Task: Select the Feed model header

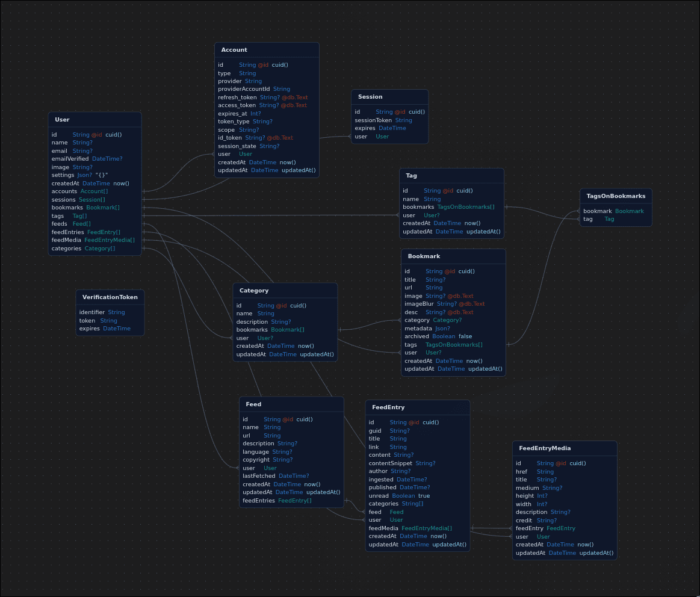Action: coord(253,404)
